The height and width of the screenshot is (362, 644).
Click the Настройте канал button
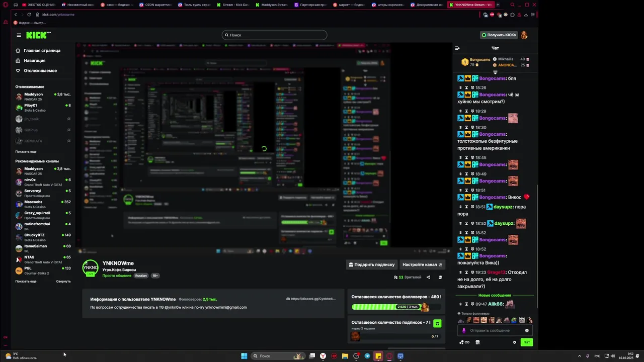pyautogui.click(x=422, y=264)
